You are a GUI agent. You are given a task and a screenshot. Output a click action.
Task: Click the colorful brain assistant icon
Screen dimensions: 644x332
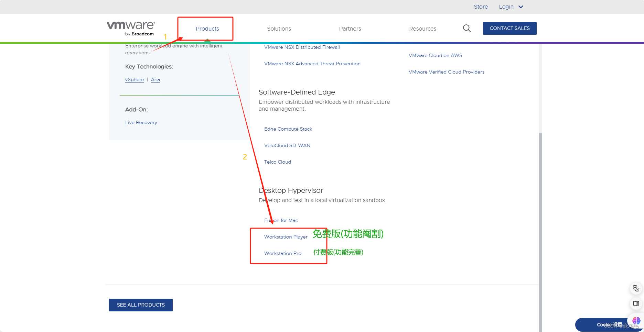click(636, 321)
